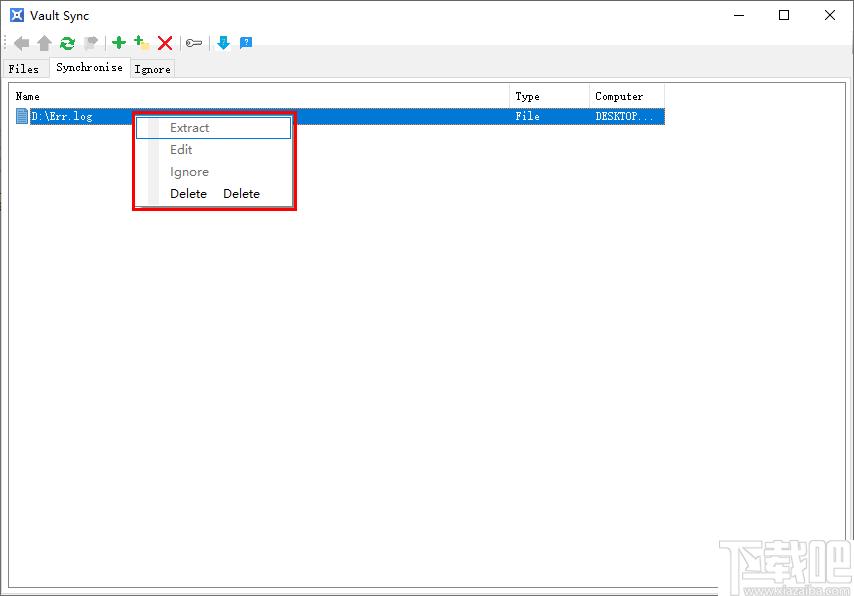This screenshot has width=854, height=596.
Task: Click the 'File' type cell
Action: [527, 116]
